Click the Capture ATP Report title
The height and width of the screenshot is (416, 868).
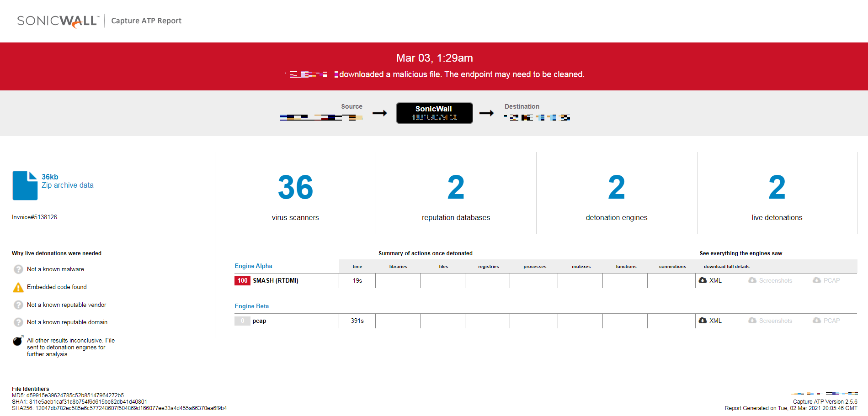pyautogui.click(x=146, y=21)
